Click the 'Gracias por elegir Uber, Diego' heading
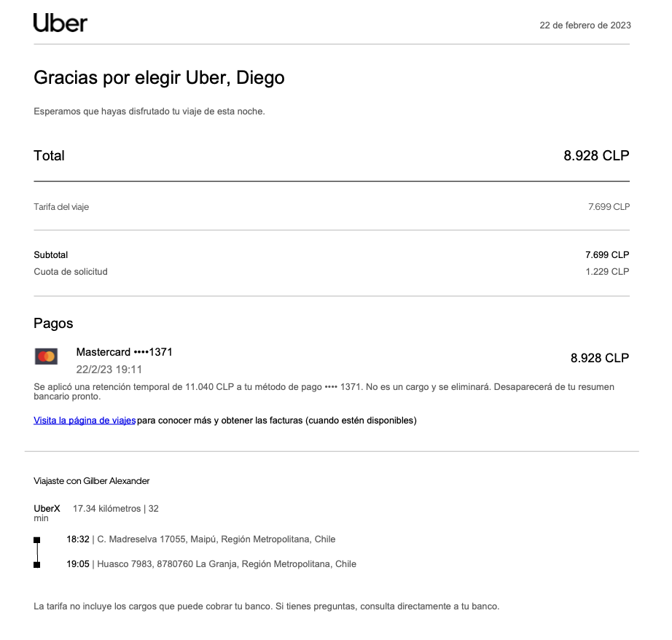The image size is (672, 640). [x=159, y=77]
